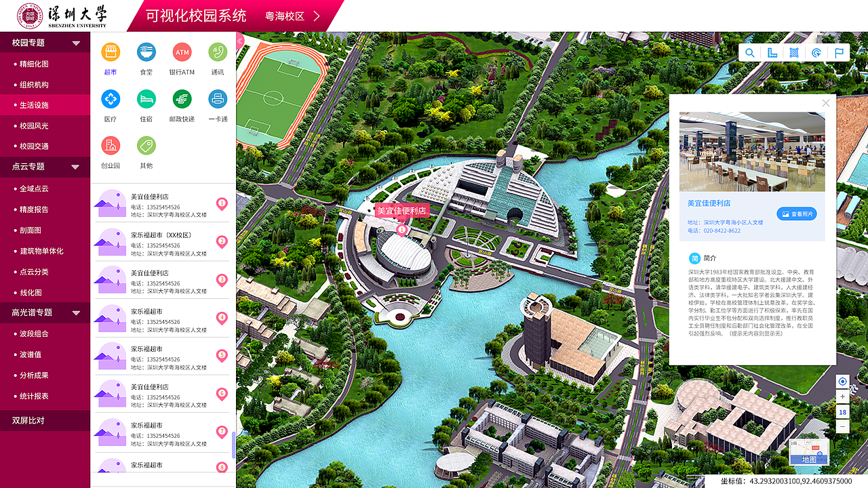868x488 pixels.
Task: Click the map pin marker on 美宜佳便利店 building
Action: [401, 230]
